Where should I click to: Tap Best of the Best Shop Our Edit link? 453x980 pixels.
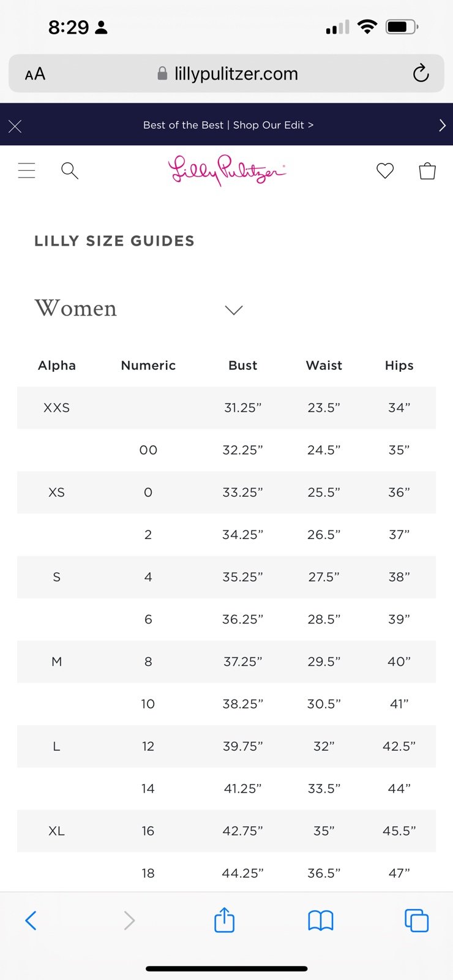[228, 125]
